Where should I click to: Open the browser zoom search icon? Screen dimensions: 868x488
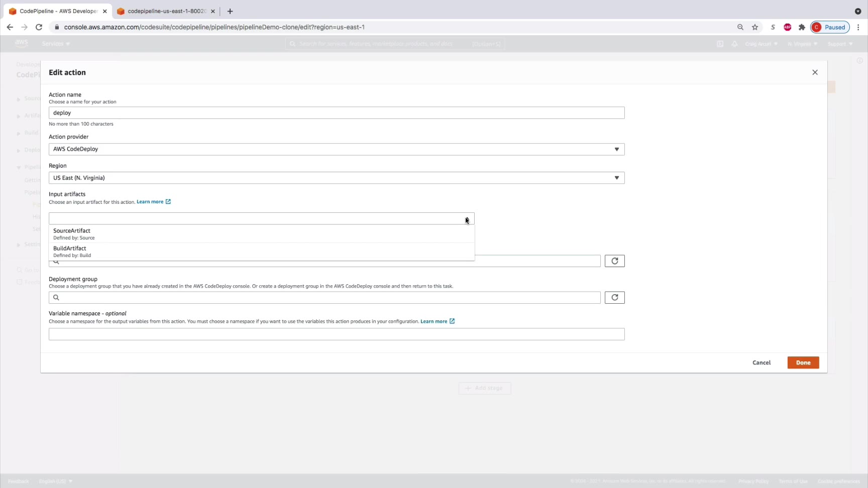pyautogui.click(x=740, y=27)
